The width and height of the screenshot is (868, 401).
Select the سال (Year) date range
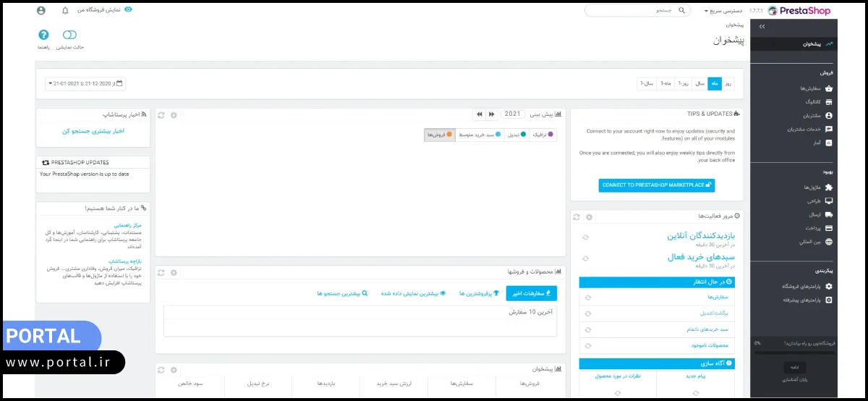pos(700,84)
